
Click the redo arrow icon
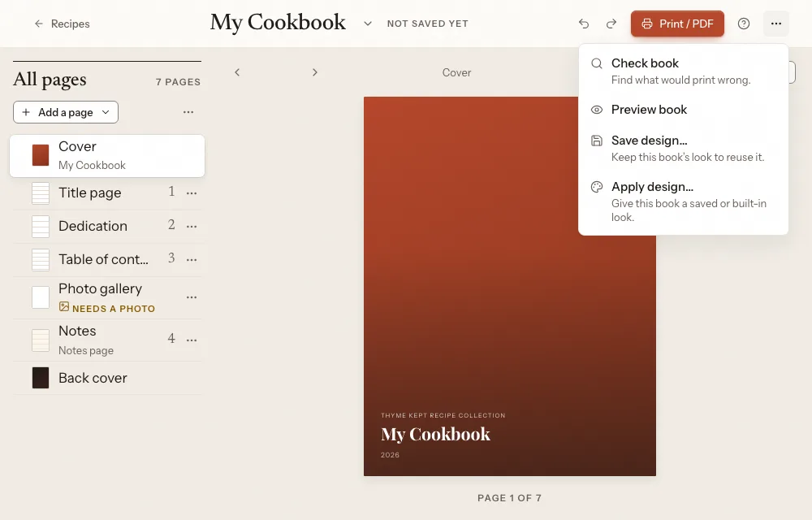coord(611,24)
